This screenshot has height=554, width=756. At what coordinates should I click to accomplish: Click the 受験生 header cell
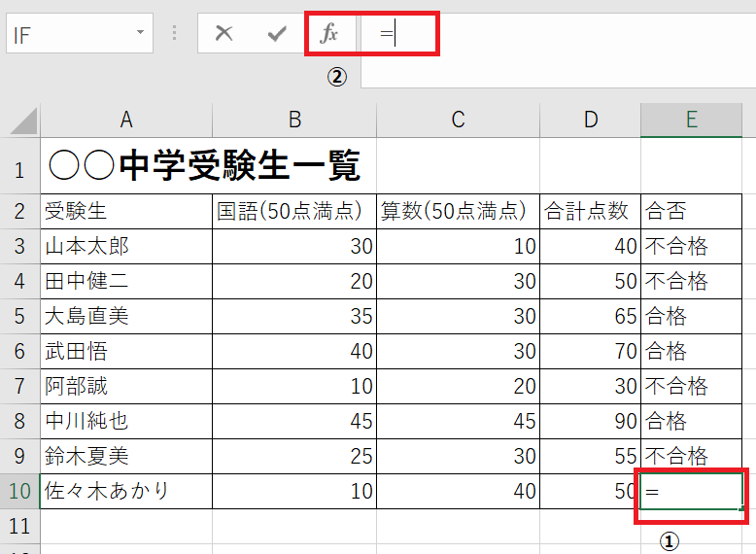(x=126, y=212)
